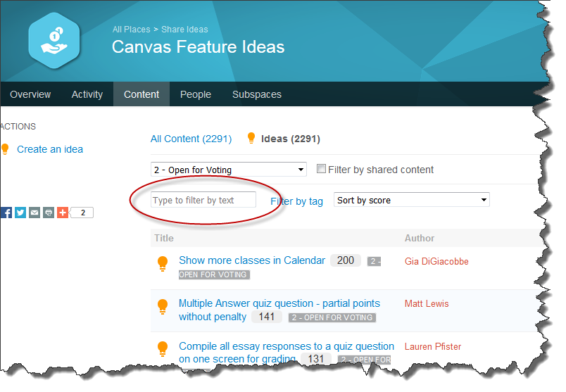Image resolution: width=566 pixels, height=392 pixels.
Task: Click the print icon
Action: pos(49,213)
